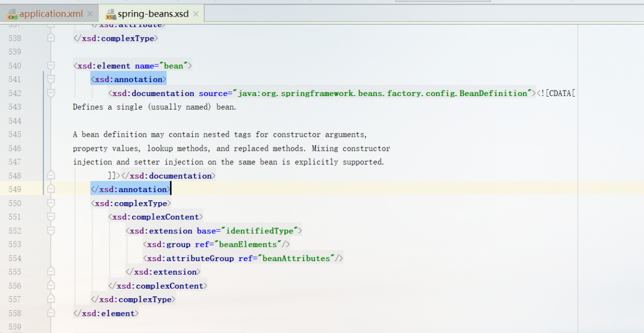
Task: Collapse the xsd:element block at line 540
Action: coord(51,66)
